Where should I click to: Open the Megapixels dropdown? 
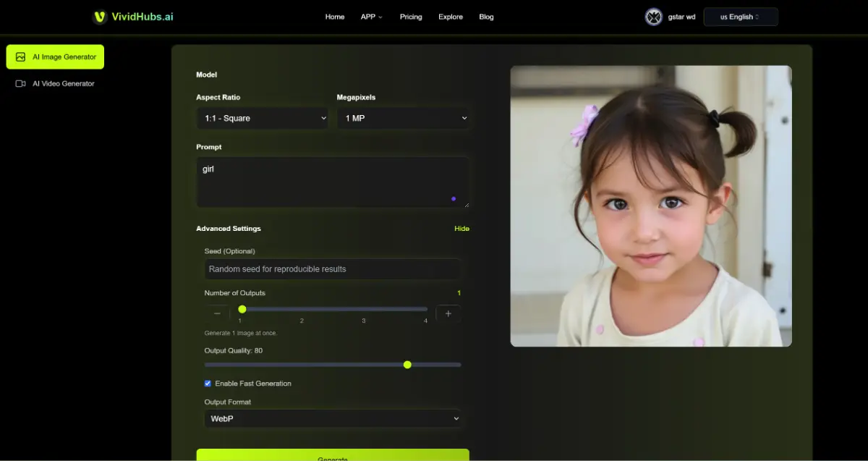[x=403, y=118]
